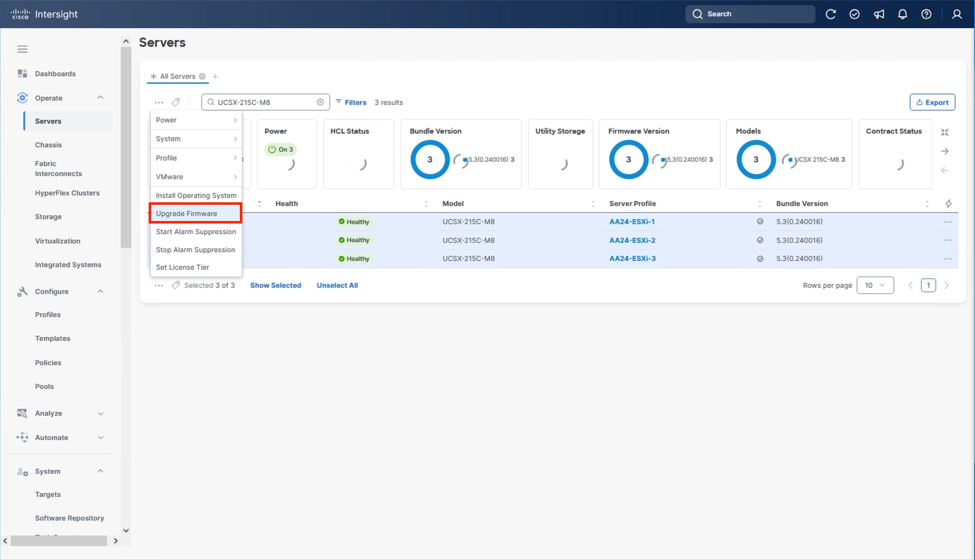Open the Power submenu

(x=195, y=120)
